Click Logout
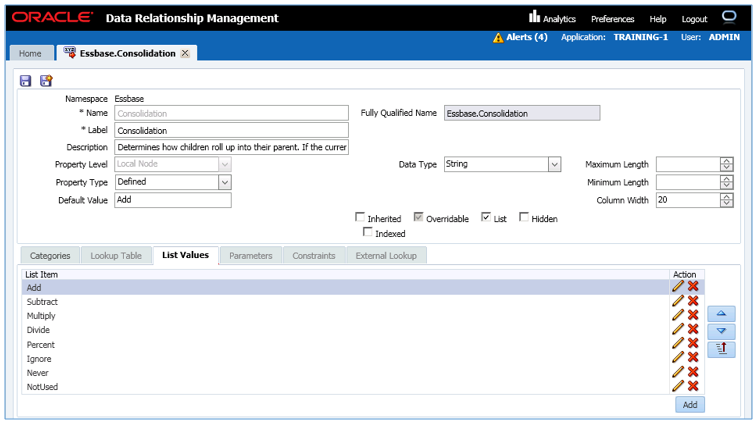The height and width of the screenshot is (423, 756). click(694, 19)
